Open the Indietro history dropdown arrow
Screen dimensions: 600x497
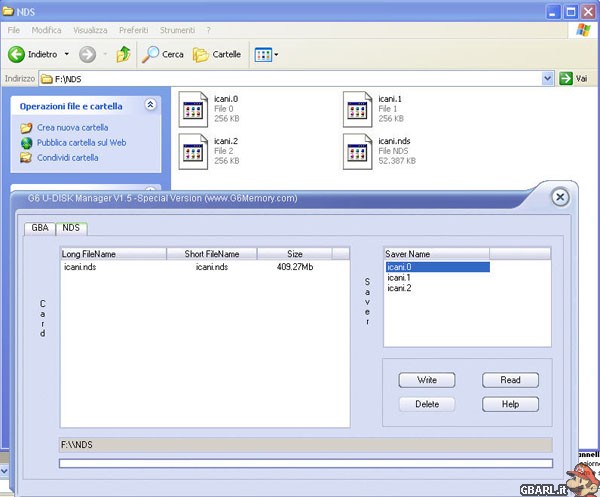[x=67, y=54]
